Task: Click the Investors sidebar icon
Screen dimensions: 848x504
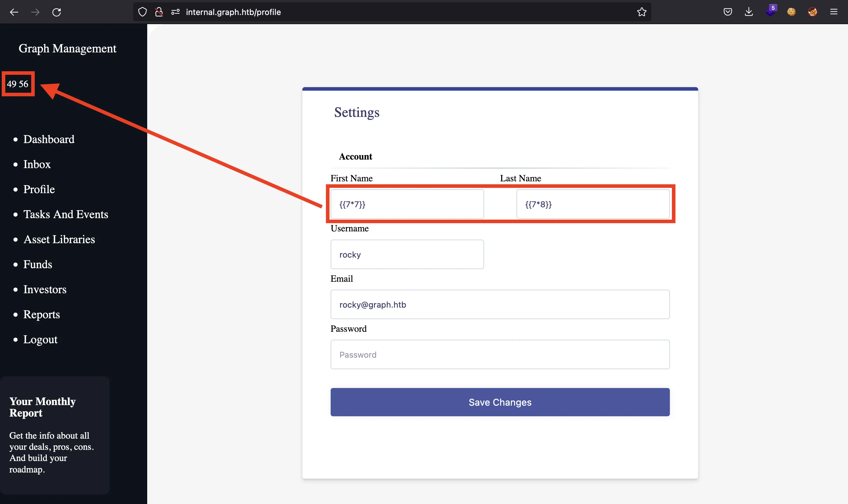Action: 44,289
